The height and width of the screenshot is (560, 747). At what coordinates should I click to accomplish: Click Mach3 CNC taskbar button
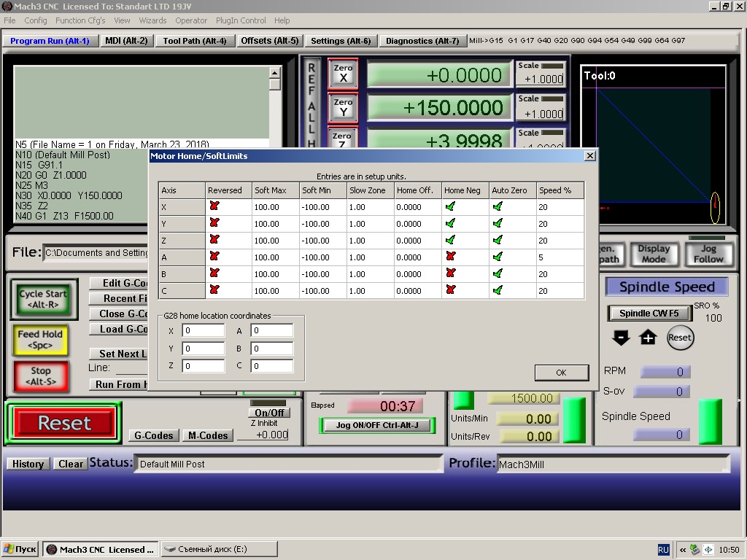click(x=101, y=549)
